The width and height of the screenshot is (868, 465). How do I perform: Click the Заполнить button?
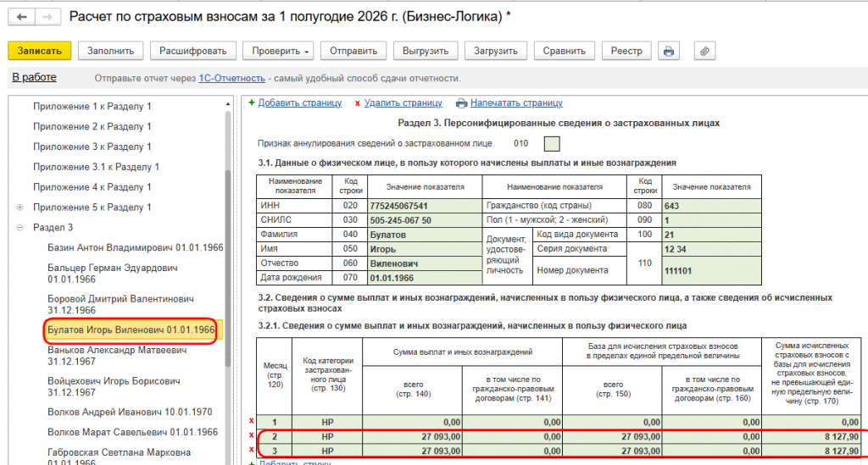111,51
